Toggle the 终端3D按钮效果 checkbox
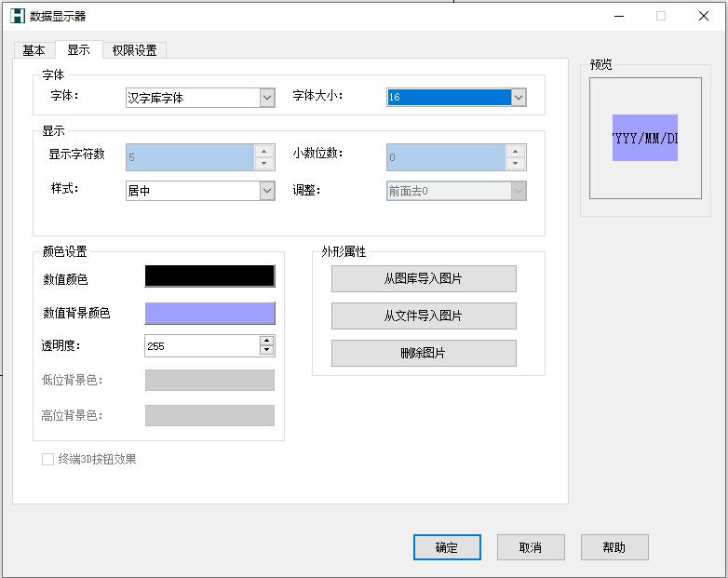This screenshot has height=578, width=728. [x=48, y=459]
